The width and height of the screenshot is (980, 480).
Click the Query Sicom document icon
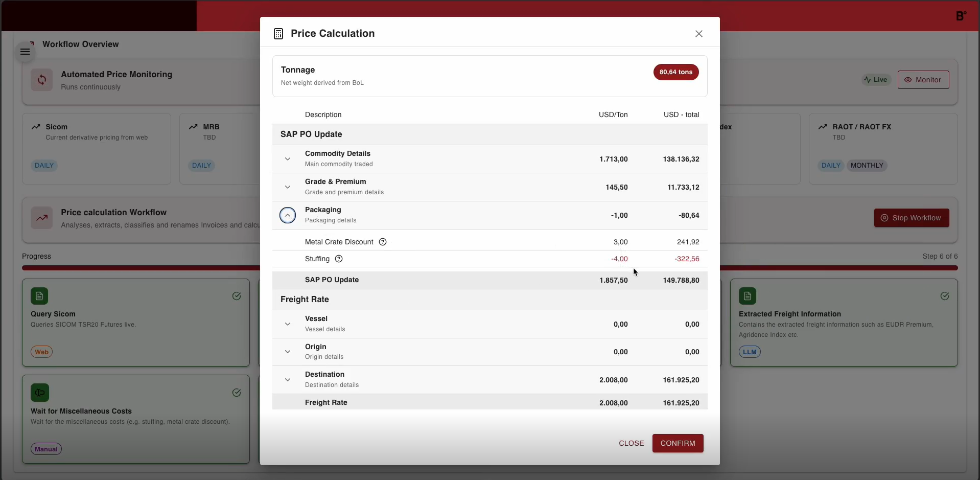(39, 296)
